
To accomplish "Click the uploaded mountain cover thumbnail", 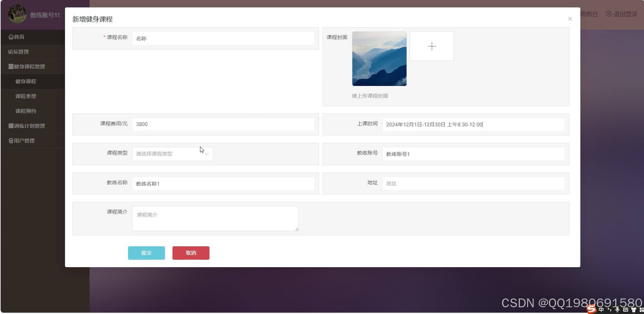I will 379,59.
